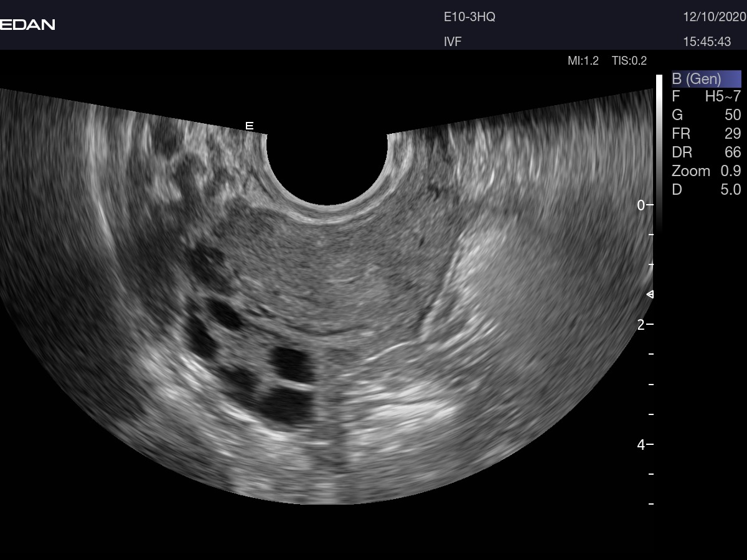
Task: Click the F H5~7 frequency setting
Action: click(706, 96)
